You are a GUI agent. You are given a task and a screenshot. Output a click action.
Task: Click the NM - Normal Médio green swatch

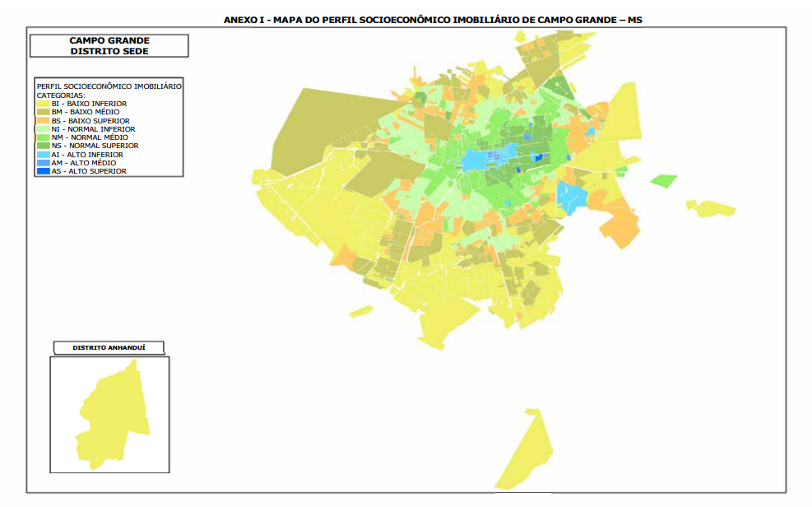[43, 137]
